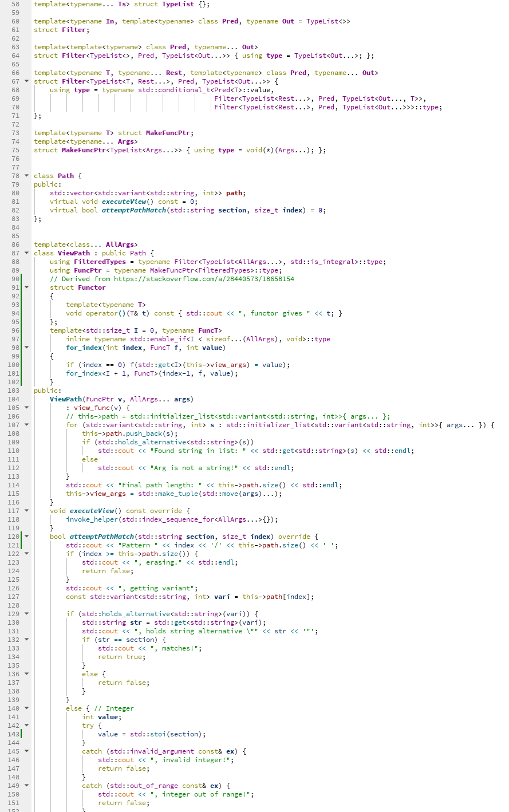Screen dimensions: 509x812
Task: Collapse the inner else fold at line 136
Action: (26, 674)
